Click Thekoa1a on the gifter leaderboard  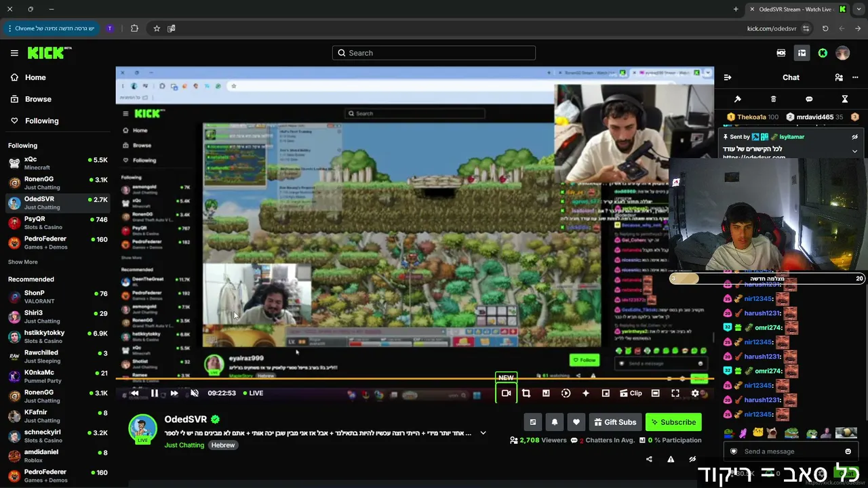(753, 117)
